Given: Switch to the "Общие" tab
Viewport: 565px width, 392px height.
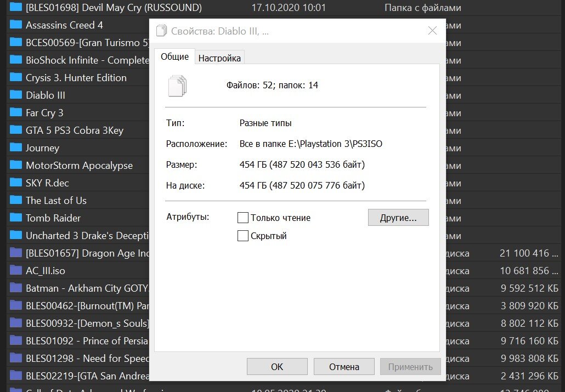Looking at the screenshot, I should pos(175,56).
